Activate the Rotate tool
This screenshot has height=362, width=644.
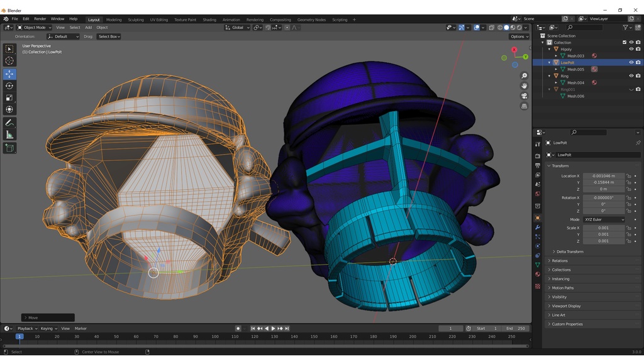pos(9,85)
